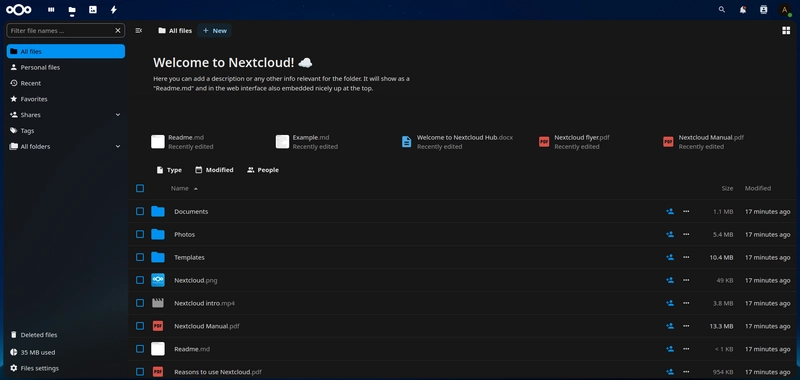Open sharing for Nextcloud.png
The height and width of the screenshot is (380, 800).
click(670, 280)
